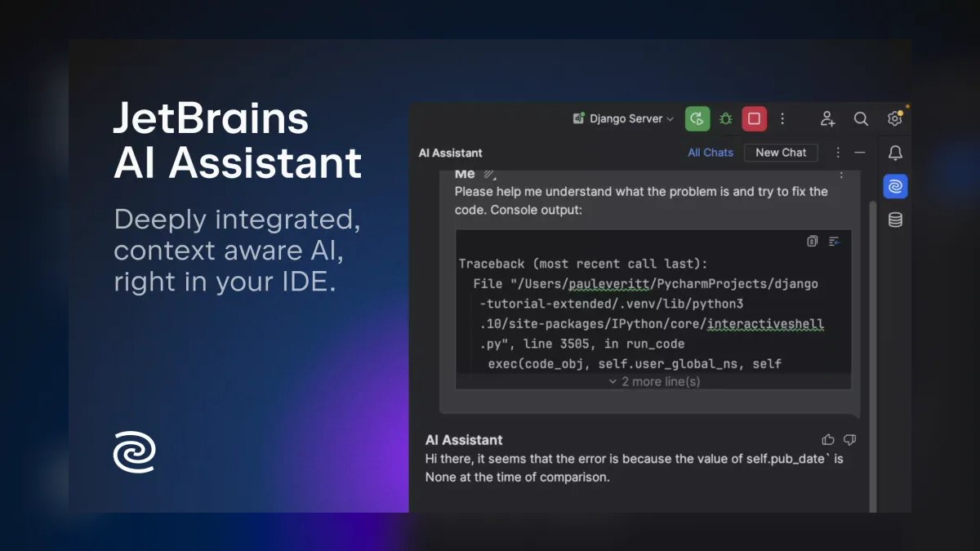Click the Debug bug icon

pyautogui.click(x=725, y=119)
